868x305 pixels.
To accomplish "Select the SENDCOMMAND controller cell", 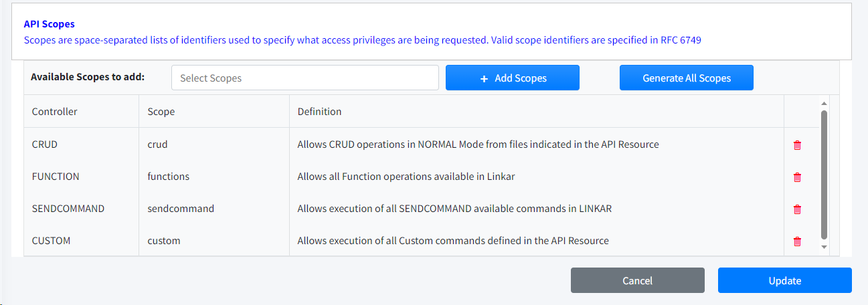I will coord(68,209).
